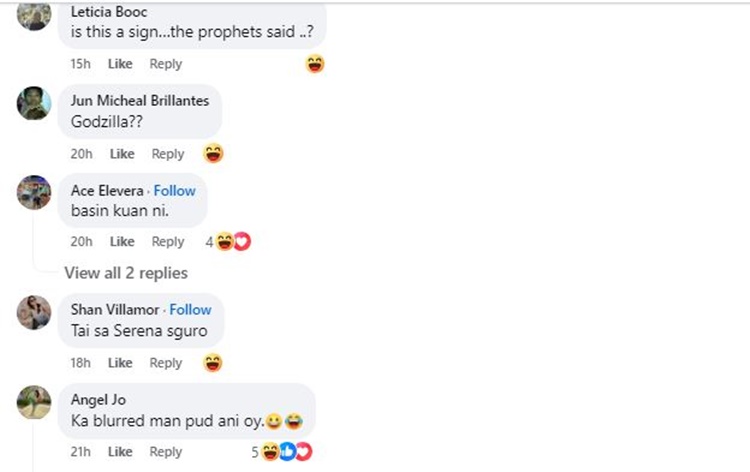Open the haha reaction on Shan Villamor's comment
The width and height of the screenshot is (750, 472).
click(212, 362)
